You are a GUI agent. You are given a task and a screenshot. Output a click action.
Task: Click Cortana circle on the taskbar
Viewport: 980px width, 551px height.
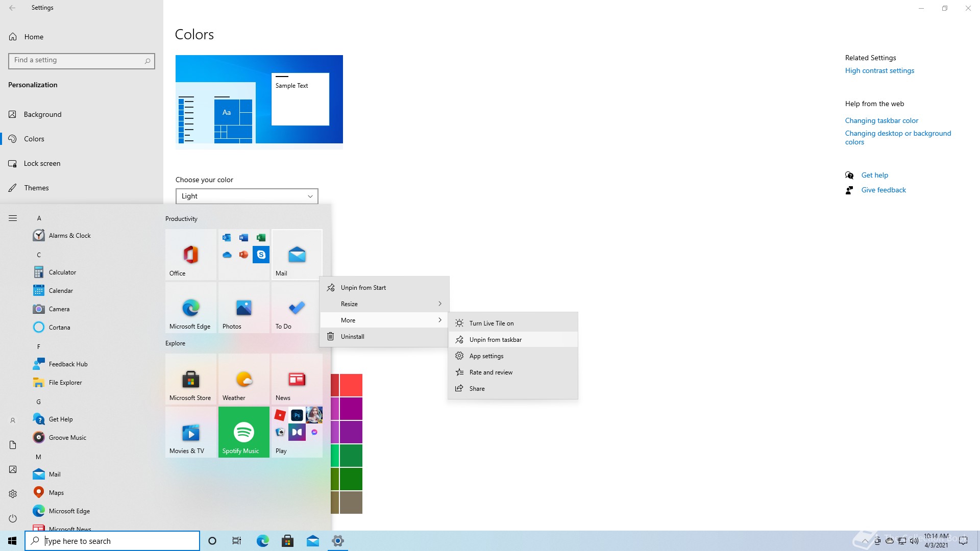212,541
